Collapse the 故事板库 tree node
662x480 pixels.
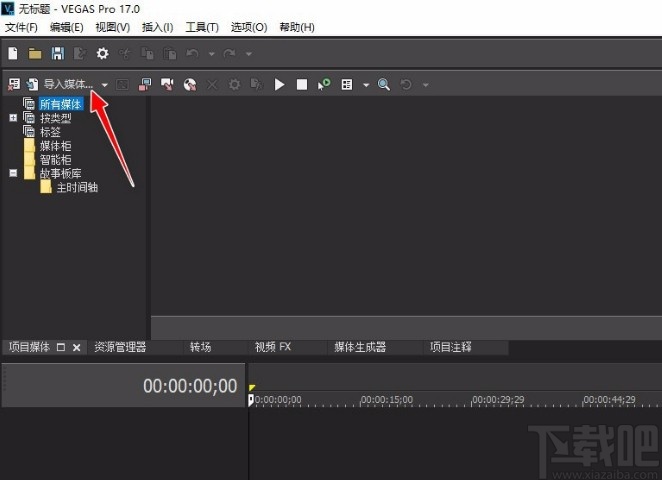[13, 173]
